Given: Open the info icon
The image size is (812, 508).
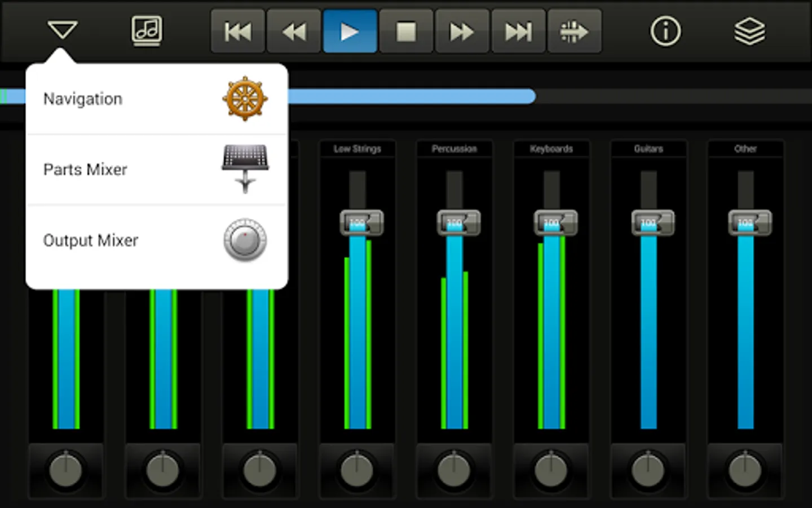Looking at the screenshot, I should click(x=665, y=31).
